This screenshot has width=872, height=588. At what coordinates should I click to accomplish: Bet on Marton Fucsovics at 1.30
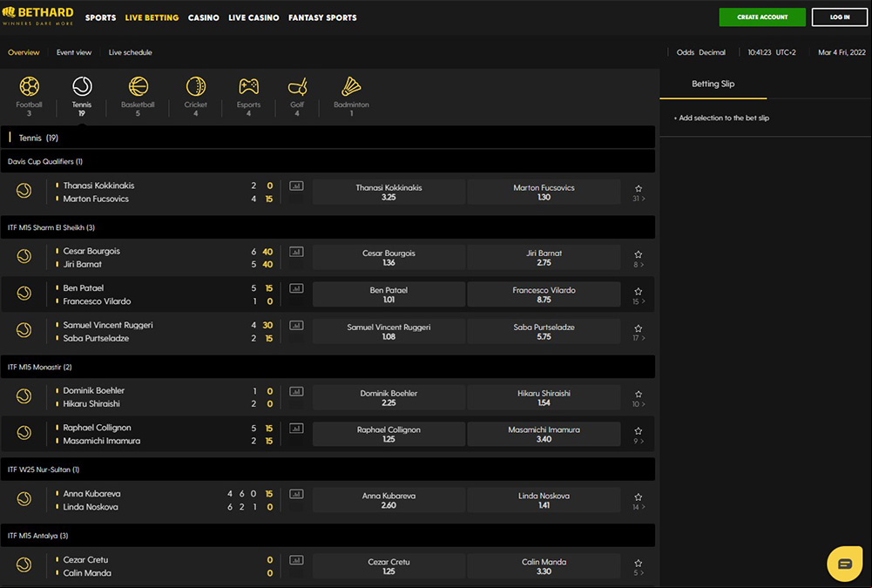coord(544,192)
